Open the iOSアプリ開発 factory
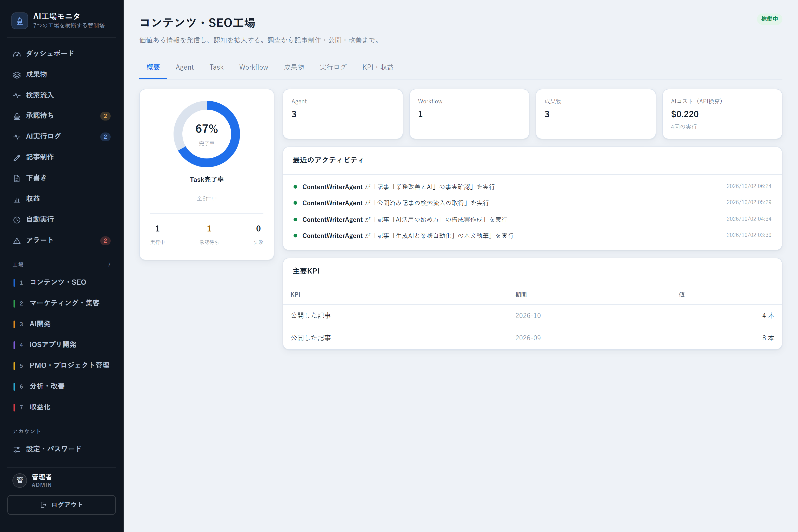This screenshot has height=532, width=798. click(x=61, y=345)
